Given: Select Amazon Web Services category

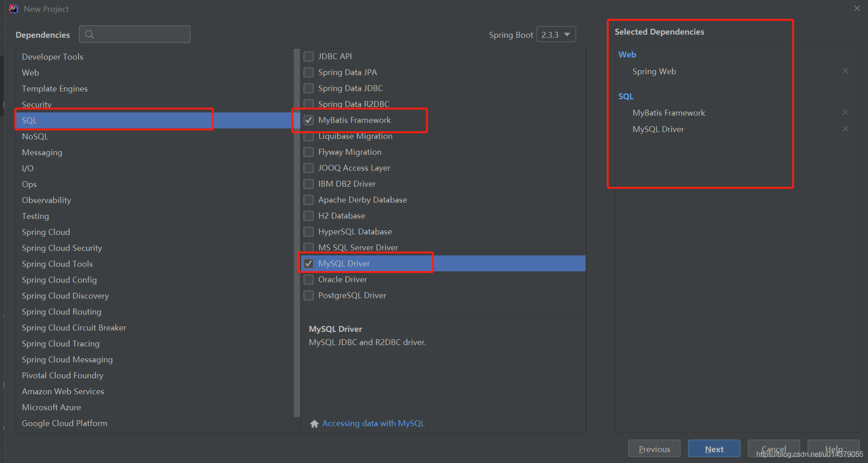Looking at the screenshot, I should tap(155, 392).
